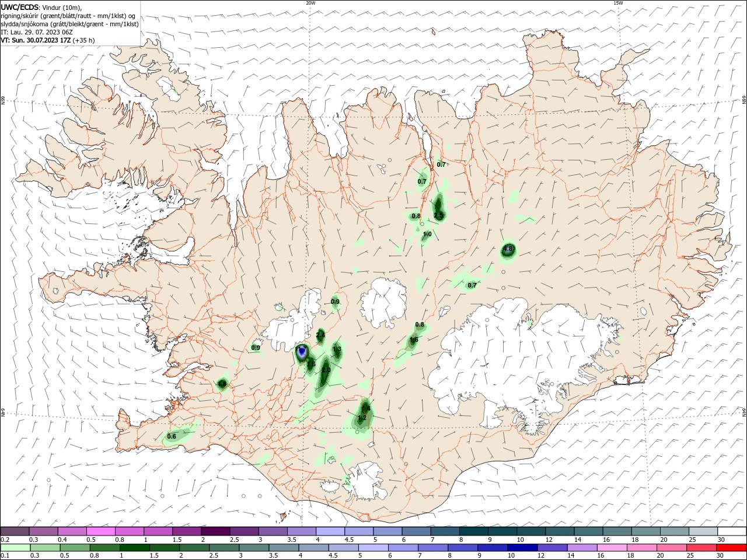Click the 2.0 precipitation value on the map
The height and width of the screenshot is (560, 747).
pos(326,370)
